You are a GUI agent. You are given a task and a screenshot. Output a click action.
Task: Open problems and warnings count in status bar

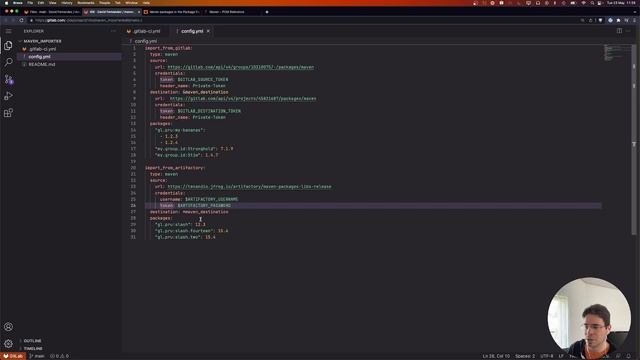[x=60, y=356]
